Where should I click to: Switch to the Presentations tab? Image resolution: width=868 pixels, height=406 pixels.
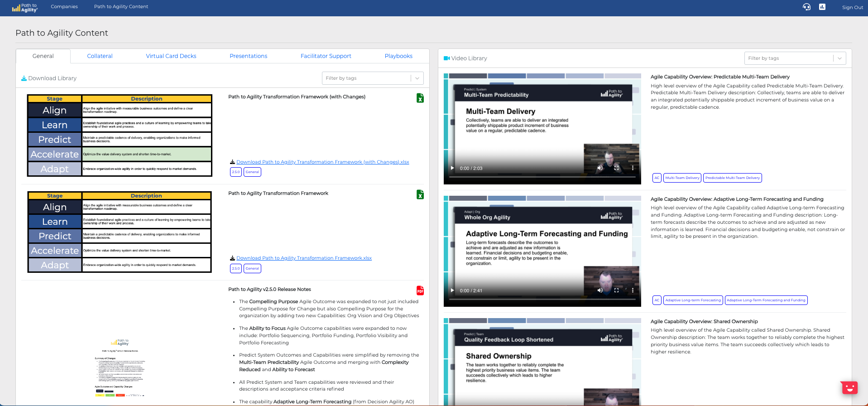249,56
